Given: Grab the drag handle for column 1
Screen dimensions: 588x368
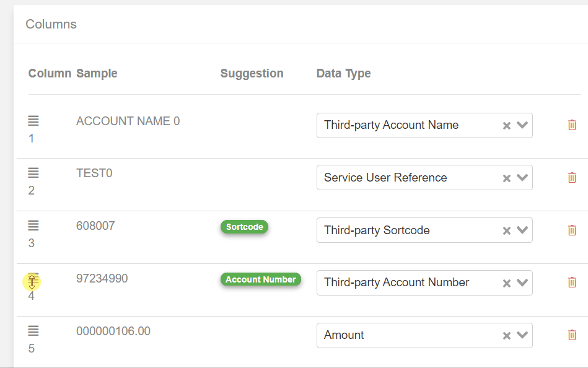Looking at the screenshot, I should 33,120.
